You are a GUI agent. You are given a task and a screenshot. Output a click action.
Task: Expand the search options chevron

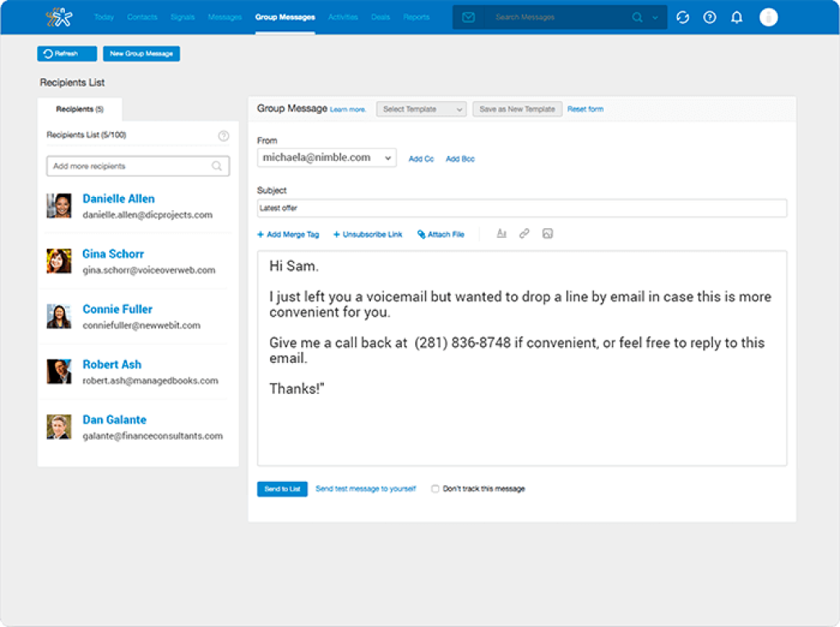click(x=655, y=17)
